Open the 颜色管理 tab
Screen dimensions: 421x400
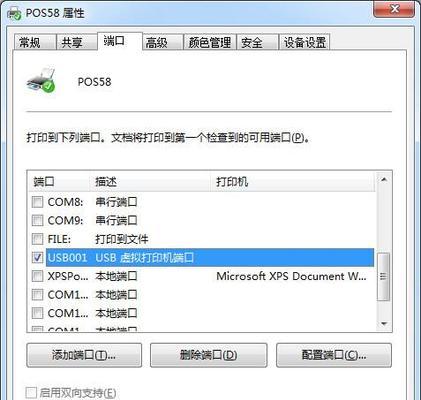click(x=210, y=42)
